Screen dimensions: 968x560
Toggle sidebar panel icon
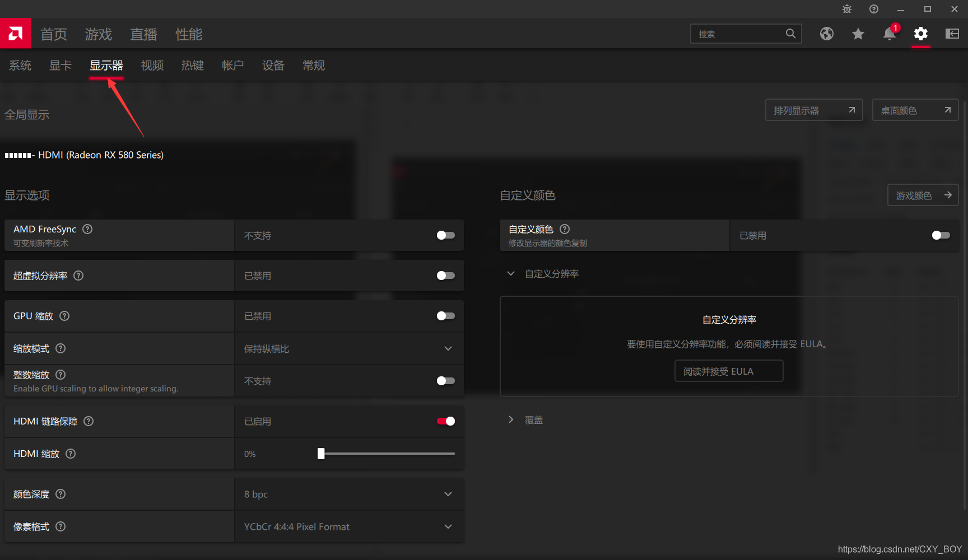(x=952, y=34)
